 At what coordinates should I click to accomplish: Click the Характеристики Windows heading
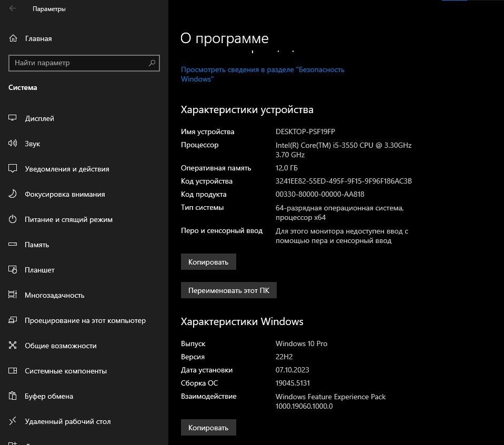point(242,321)
